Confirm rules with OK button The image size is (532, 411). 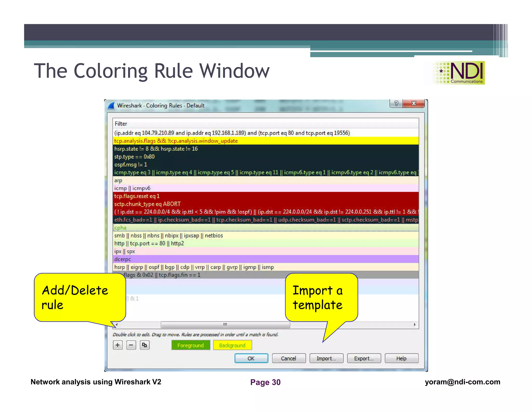click(251, 358)
